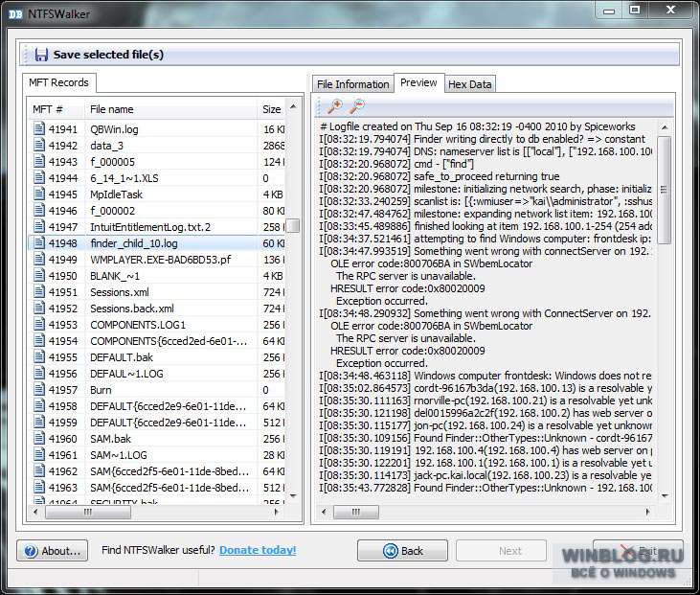The width and height of the screenshot is (700, 595).
Task: Open the Donate today! link
Action: pyautogui.click(x=258, y=550)
